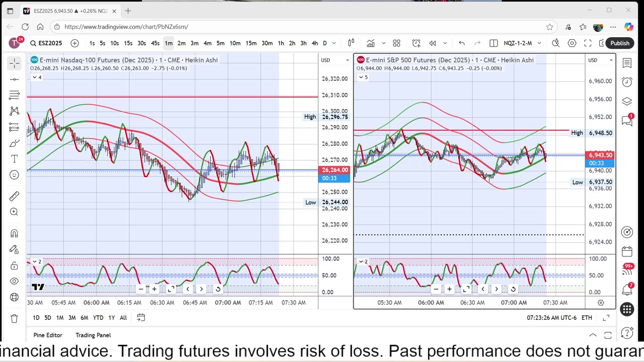Image resolution: width=644 pixels, height=362 pixels.
Task: Open the go to date calendar
Action: click(141, 318)
